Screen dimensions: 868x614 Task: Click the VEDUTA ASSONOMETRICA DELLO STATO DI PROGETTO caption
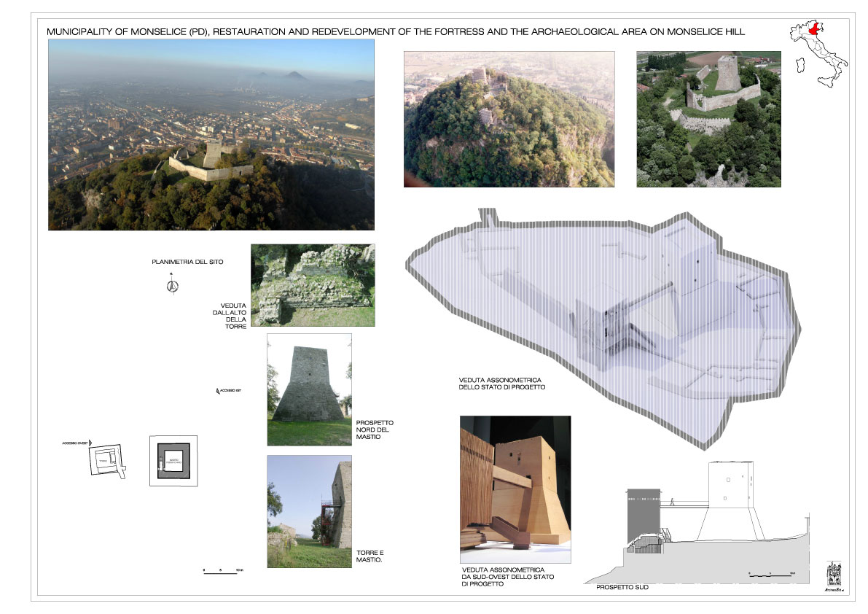coord(502,384)
